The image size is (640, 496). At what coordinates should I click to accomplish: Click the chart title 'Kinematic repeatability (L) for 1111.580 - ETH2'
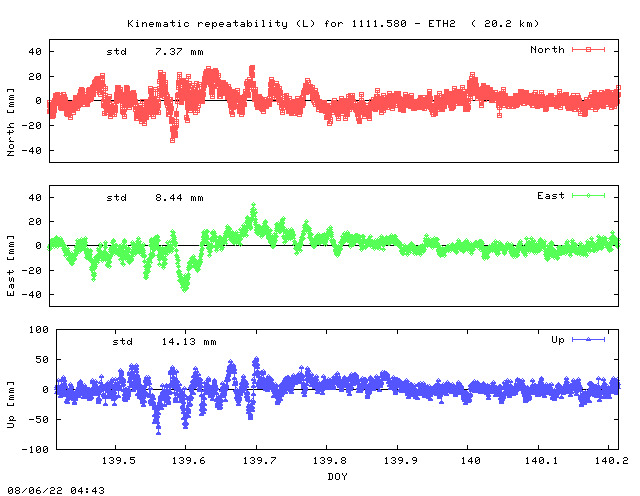click(x=291, y=24)
